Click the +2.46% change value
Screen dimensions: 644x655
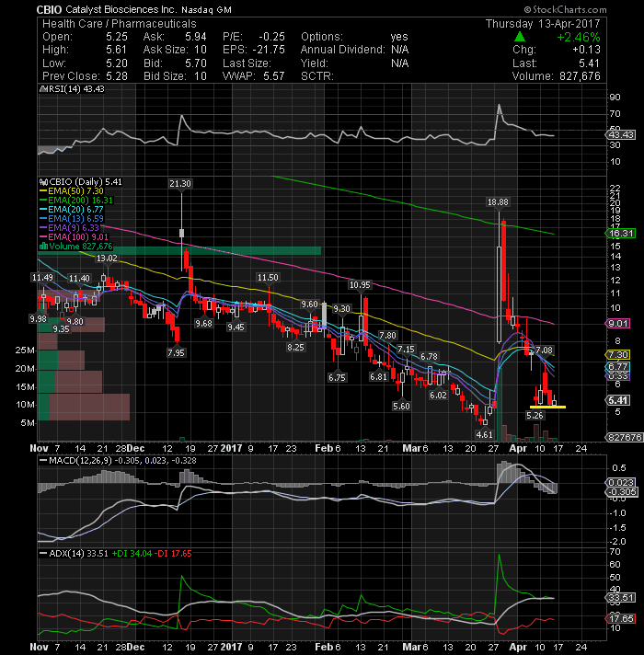pos(579,37)
